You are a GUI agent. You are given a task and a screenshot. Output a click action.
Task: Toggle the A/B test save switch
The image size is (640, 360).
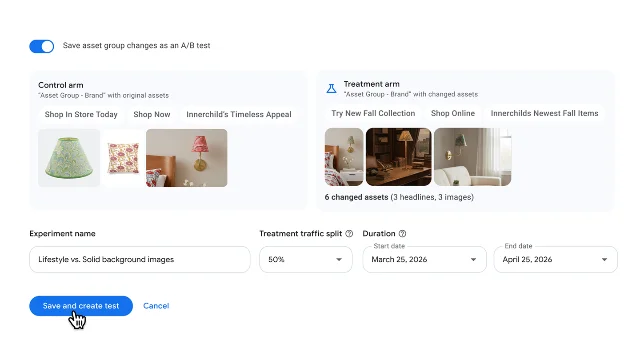pos(42,46)
